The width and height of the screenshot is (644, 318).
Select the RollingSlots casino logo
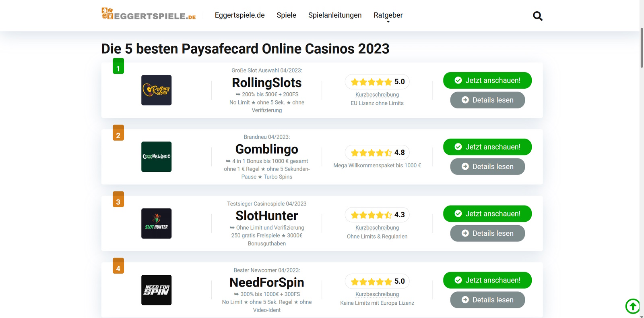point(156,90)
